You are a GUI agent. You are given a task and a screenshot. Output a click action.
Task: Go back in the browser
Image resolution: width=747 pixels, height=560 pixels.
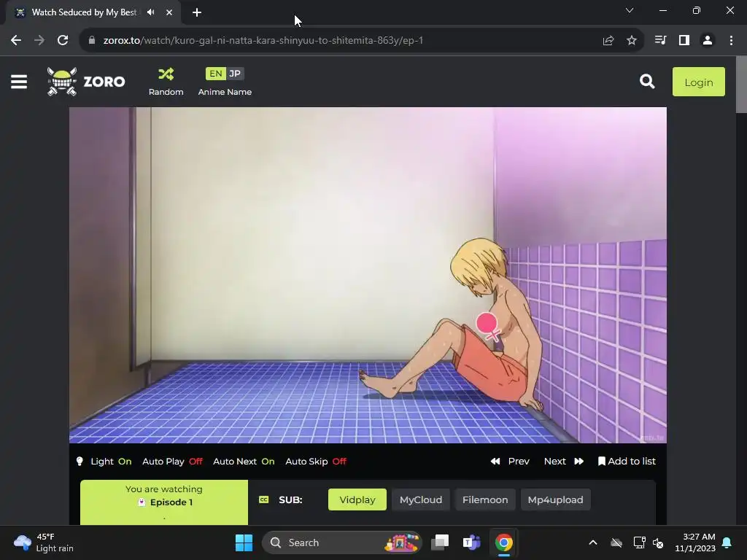click(16, 41)
